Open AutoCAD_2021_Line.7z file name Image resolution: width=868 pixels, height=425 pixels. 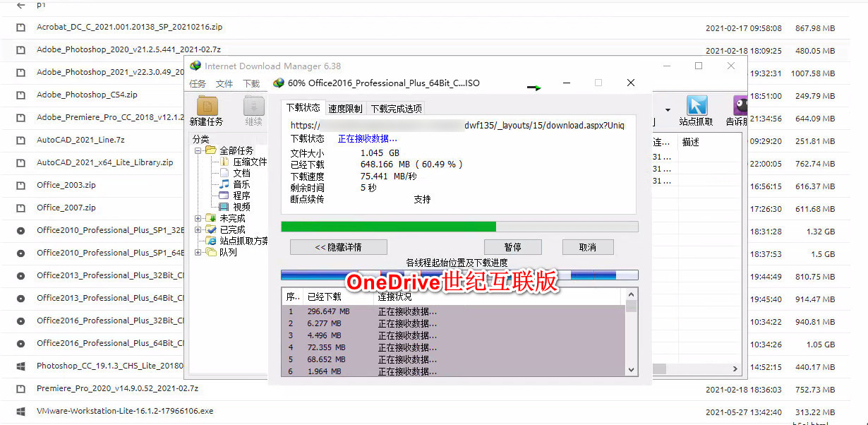(x=80, y=140)
